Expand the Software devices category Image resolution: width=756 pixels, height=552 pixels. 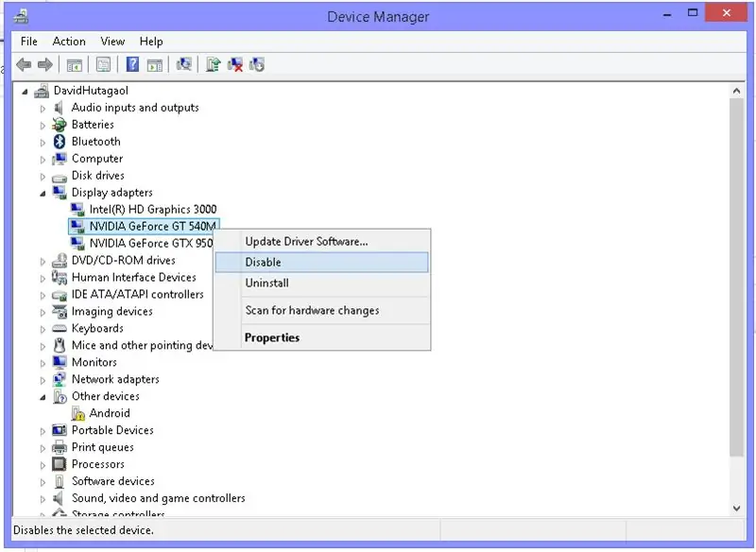[x=43, y=482]
